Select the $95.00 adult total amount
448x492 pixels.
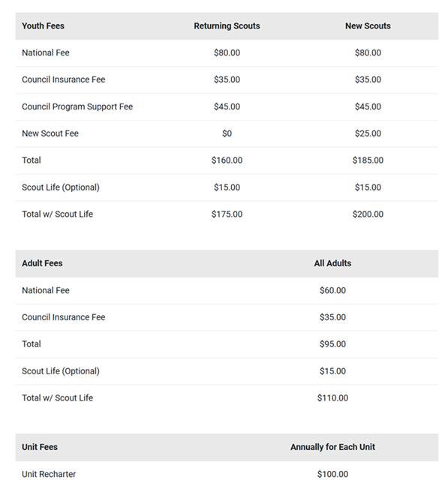[x=332, y=344]
